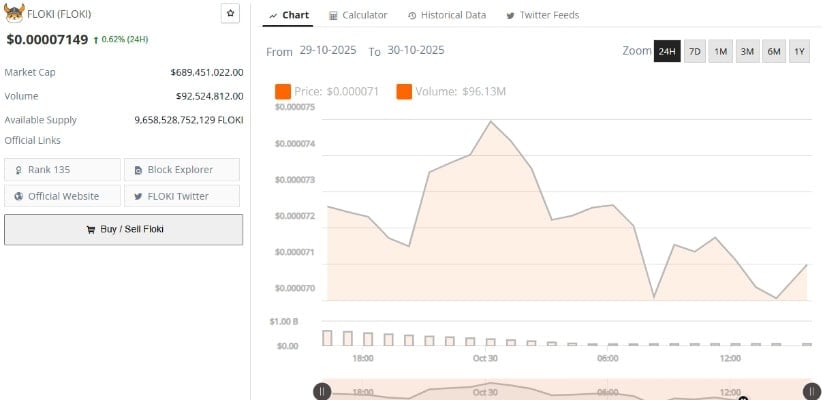Click the clock icon in Historical Data tab
This screenshot has width=825, height=400.
pos(412,16)
